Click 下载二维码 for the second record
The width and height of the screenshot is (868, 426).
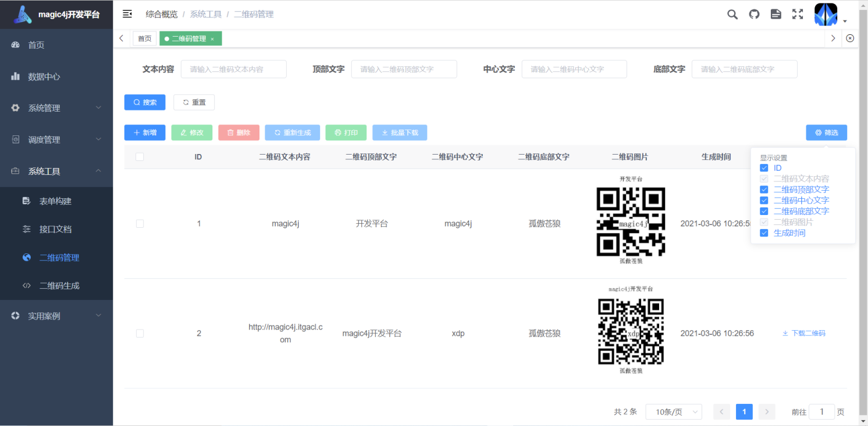pos(803,334)
